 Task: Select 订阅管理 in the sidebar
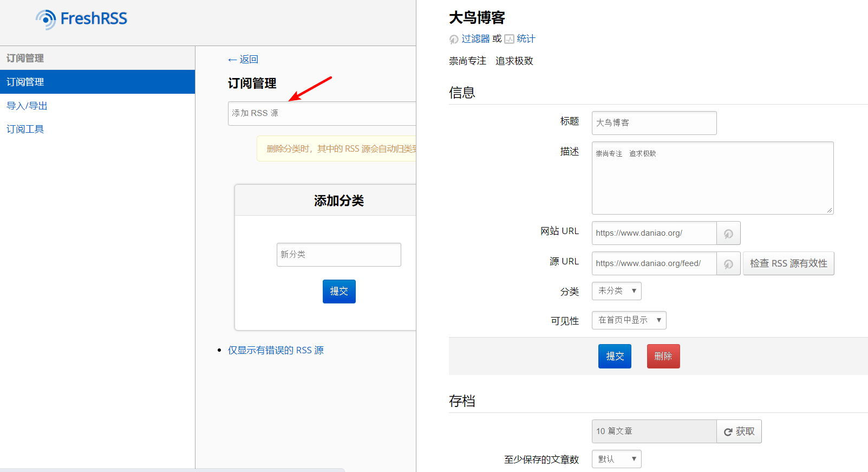tap(97, 82)
